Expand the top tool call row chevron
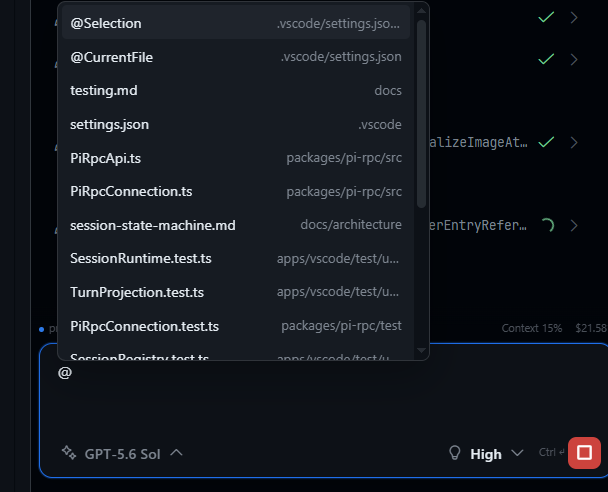608x492 pixels. tap(574, 17)
